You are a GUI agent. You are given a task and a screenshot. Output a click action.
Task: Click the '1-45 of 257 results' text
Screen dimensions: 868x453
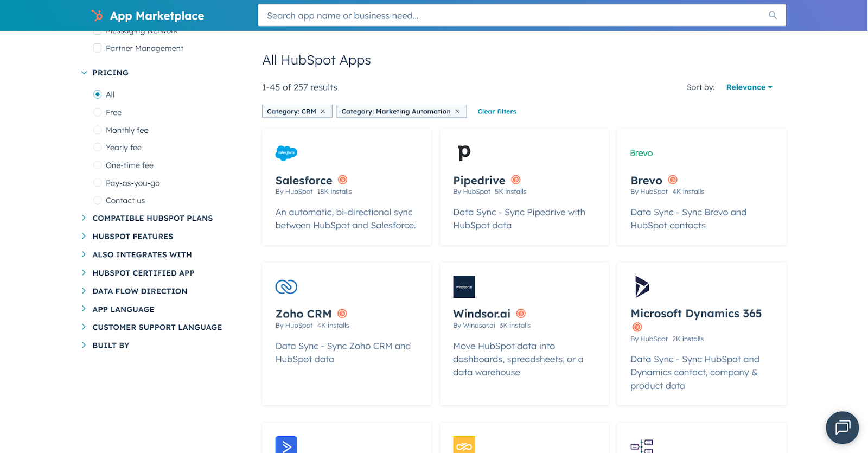tap(299, 87)
